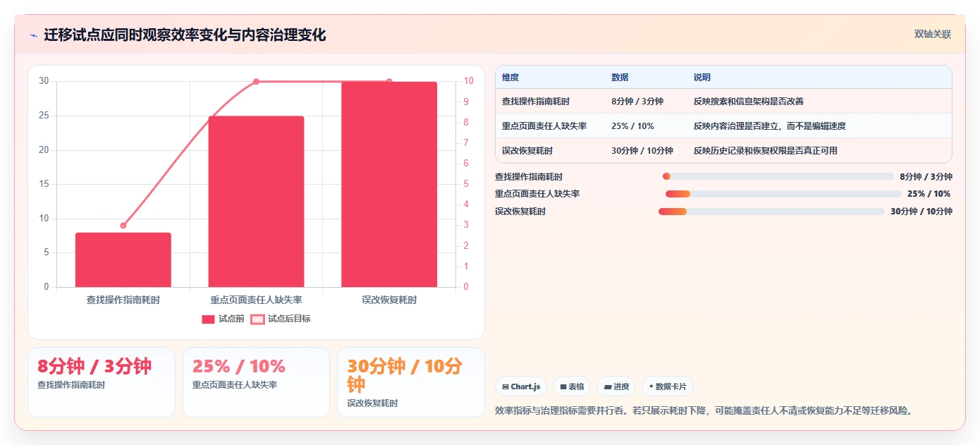Click the 查找操作指南耗时 x-axis label
Viewport: 980px width, 445px height.
tap(123, 300)
